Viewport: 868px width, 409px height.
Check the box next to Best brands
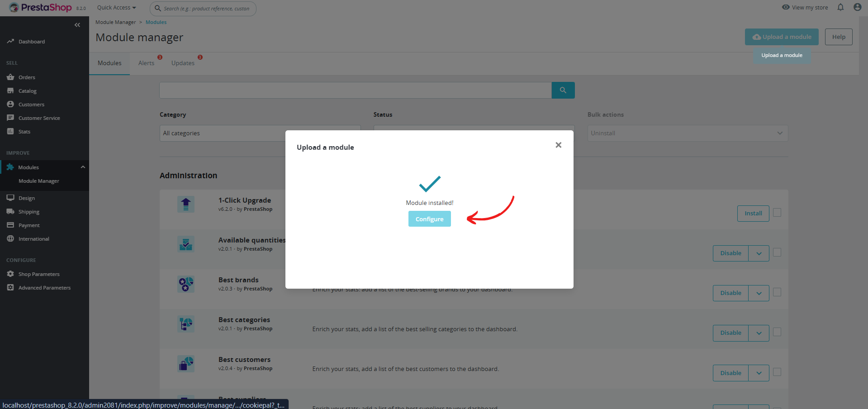click(777, 292)
